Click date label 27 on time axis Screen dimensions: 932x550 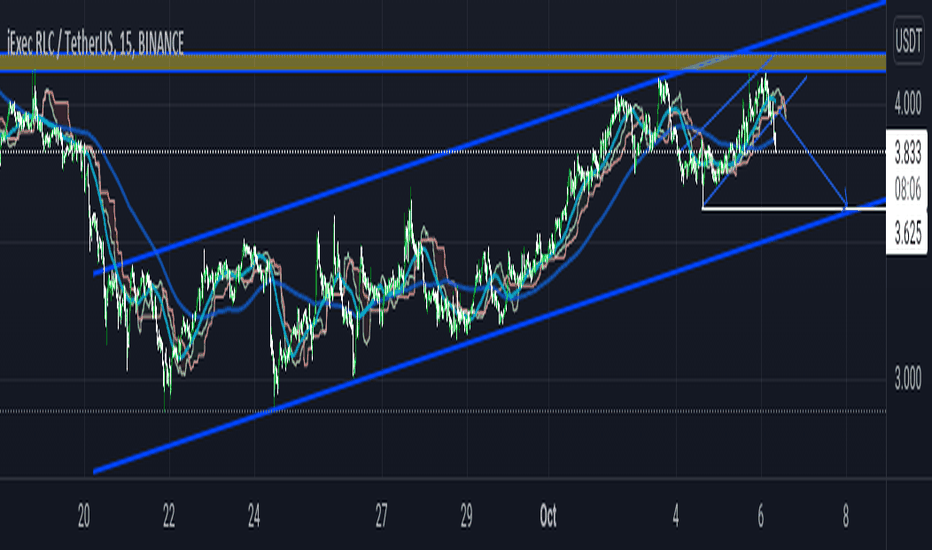click(381, 516)
